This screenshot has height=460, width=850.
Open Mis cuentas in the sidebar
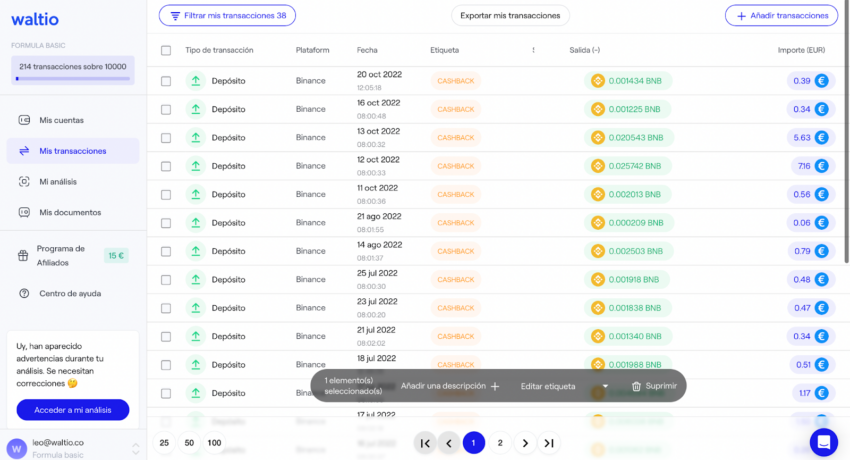[61, 120]
